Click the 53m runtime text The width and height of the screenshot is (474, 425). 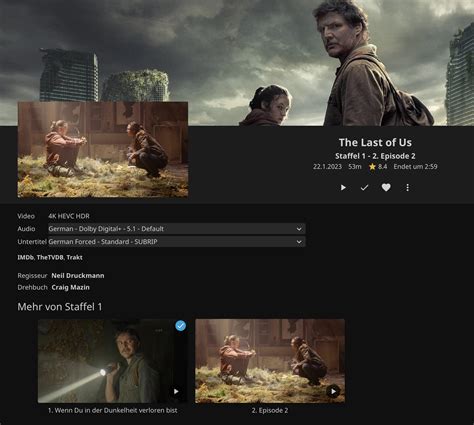point(355,166)
